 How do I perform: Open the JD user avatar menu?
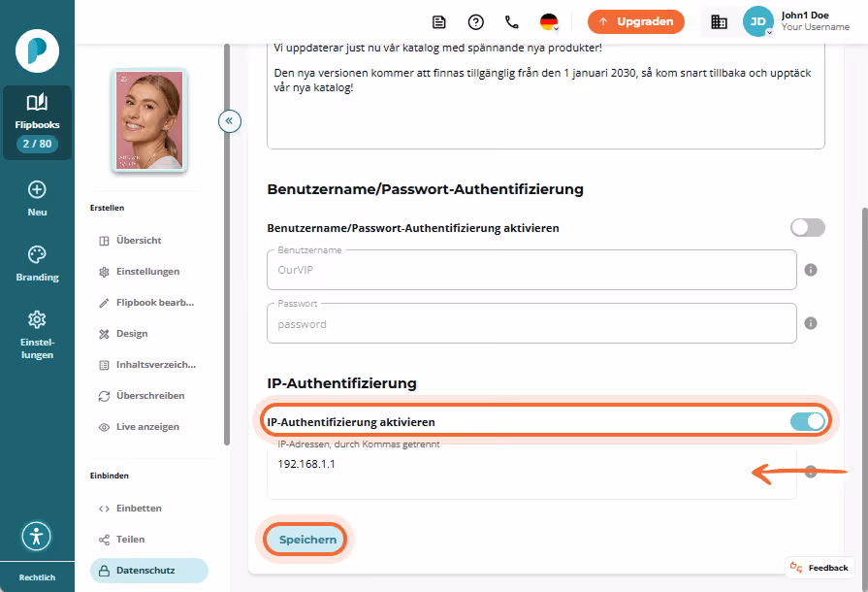tap(757, 21)
